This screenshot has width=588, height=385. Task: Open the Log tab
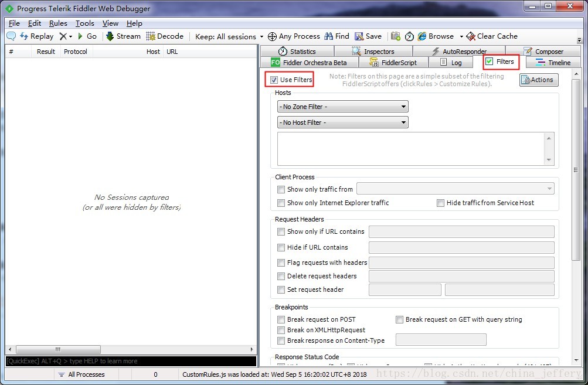coord(450,63)
